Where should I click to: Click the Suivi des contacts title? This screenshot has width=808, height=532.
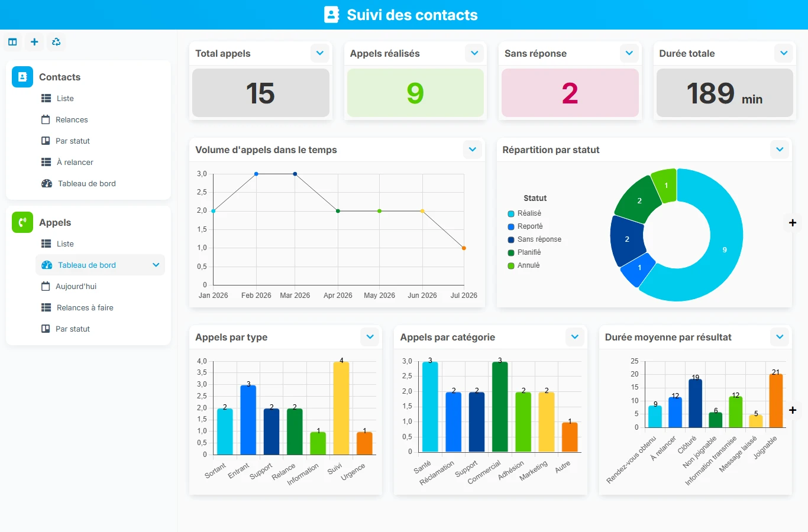[x=412, y=15]
